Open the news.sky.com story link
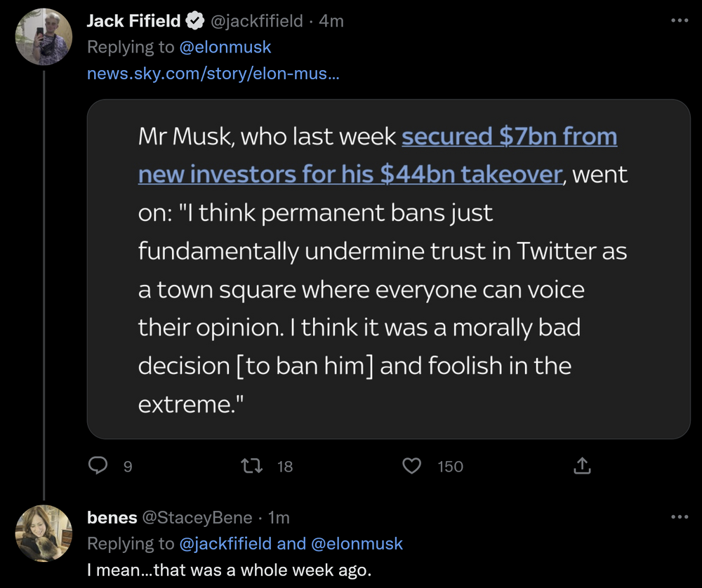 (x=213, y=73)
